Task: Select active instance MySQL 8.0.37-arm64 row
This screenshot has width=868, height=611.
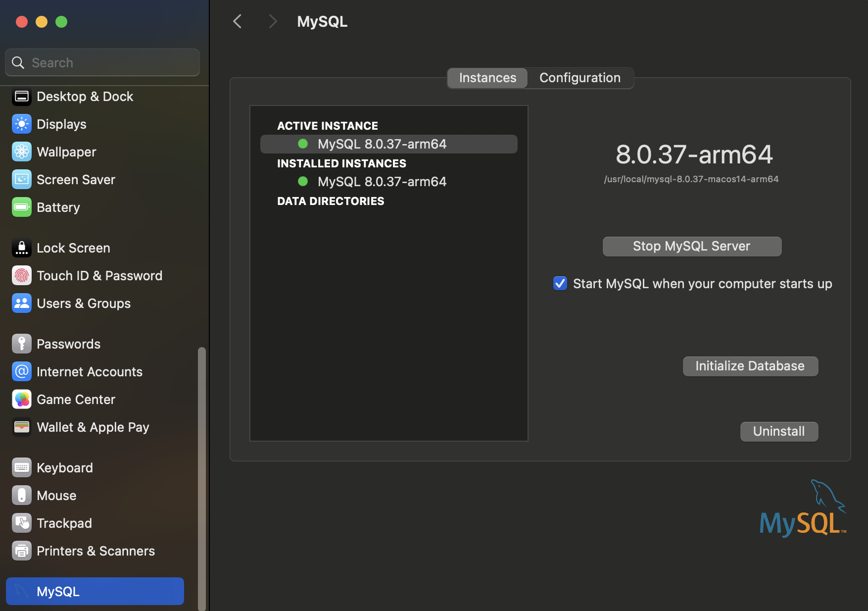Action: pos(389,144)
